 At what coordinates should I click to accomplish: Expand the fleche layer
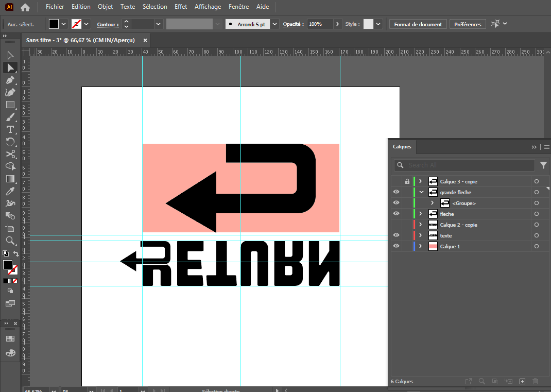(421, 214)
